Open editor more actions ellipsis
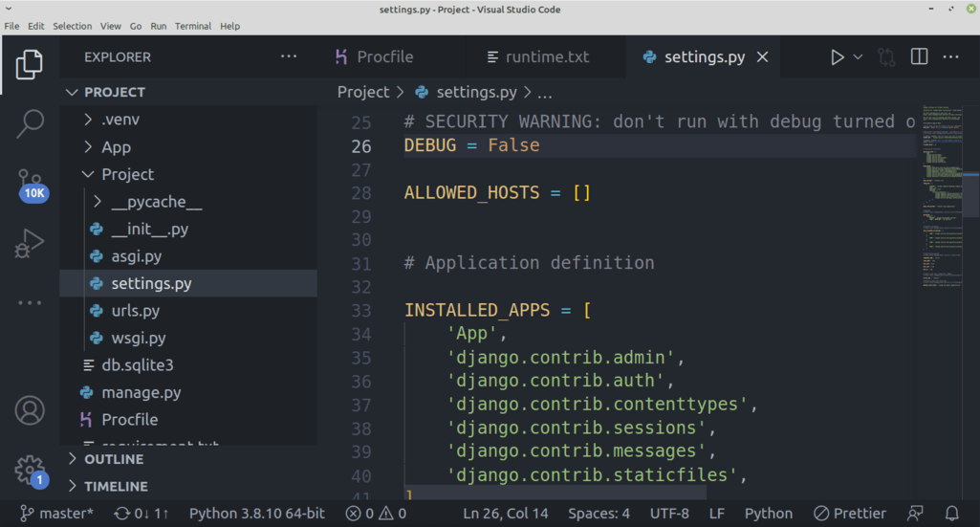The height and width of the screenshot is (527, 980). pos(950,56)
